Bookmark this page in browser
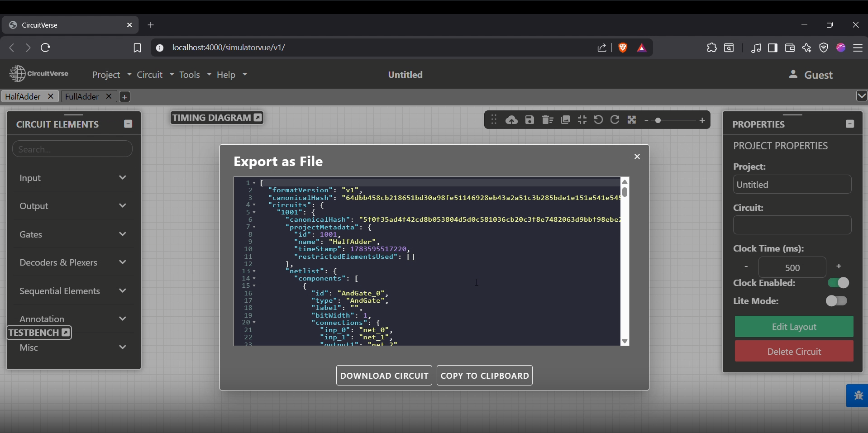Screen dimensions: 868x433 (137, 48)
